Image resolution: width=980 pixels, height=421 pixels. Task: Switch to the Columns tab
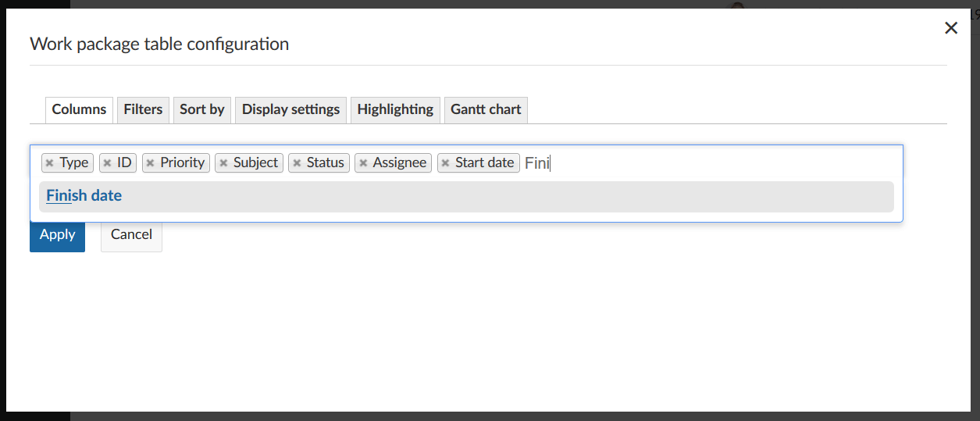pyautogui.click(x=79, y=109)
